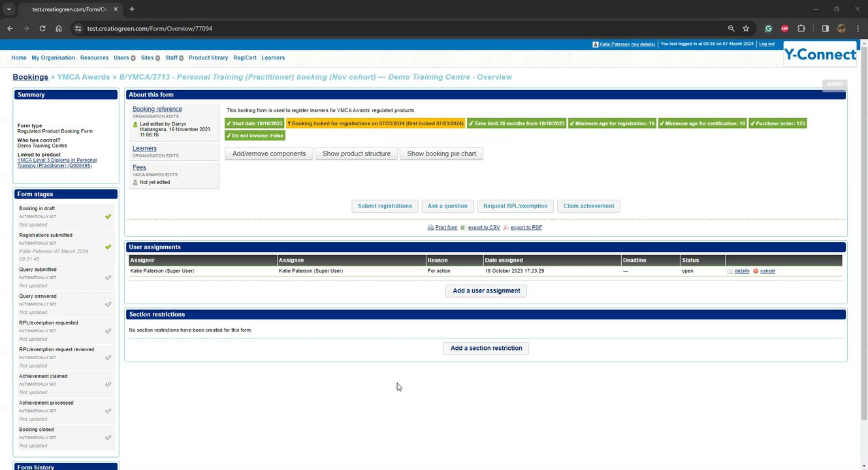Screen dimensions: 868x470
Task: Open the Chrome profile avatar
Action: (x=842, y=29)
